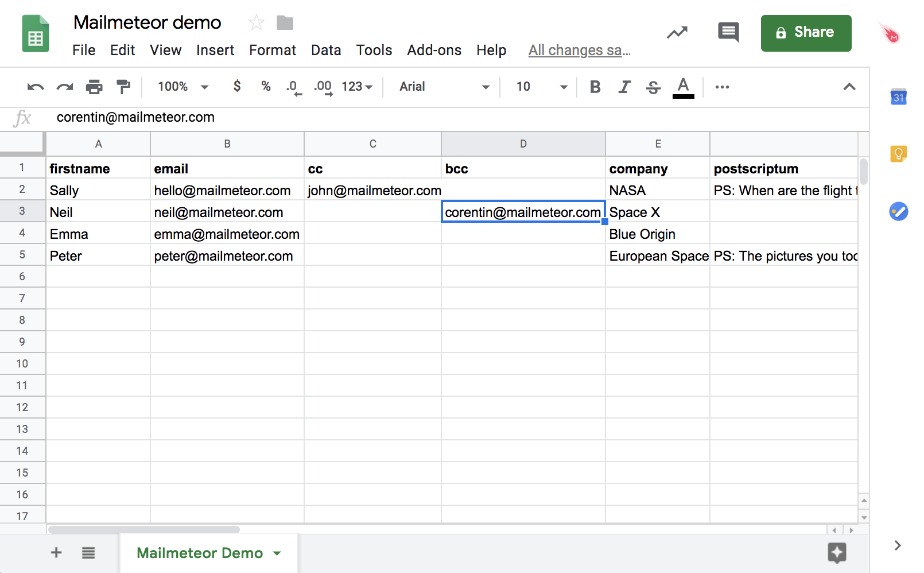Redo the last action
Image resolution: width=924 pixels, height=573 pixels.
pyautogui.click(x=64, y=87)
